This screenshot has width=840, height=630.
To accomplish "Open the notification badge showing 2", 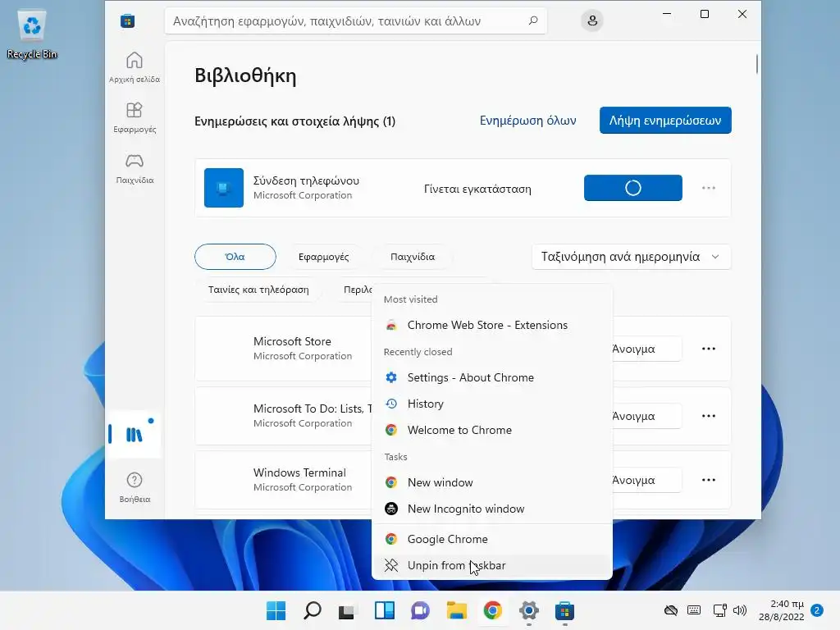I will click(817, 610).
